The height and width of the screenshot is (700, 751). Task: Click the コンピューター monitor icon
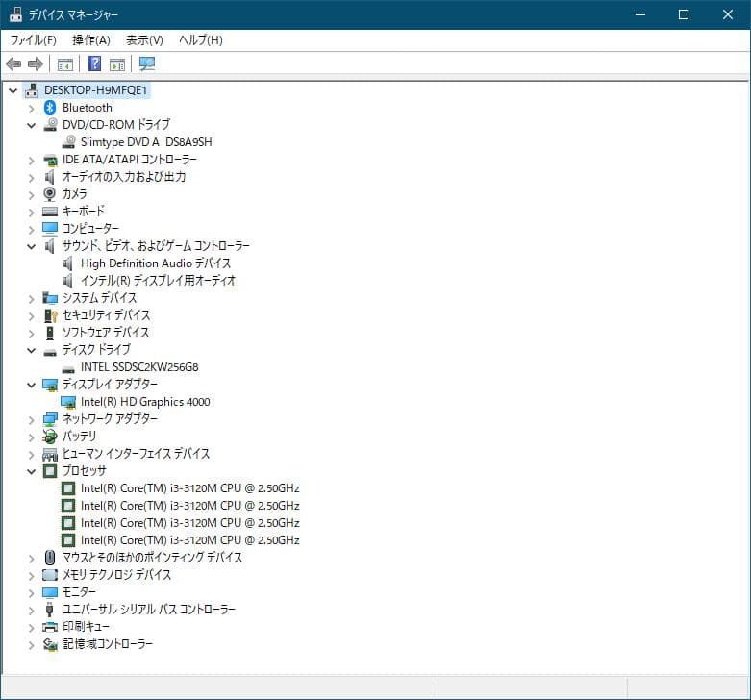coord(50,229)
